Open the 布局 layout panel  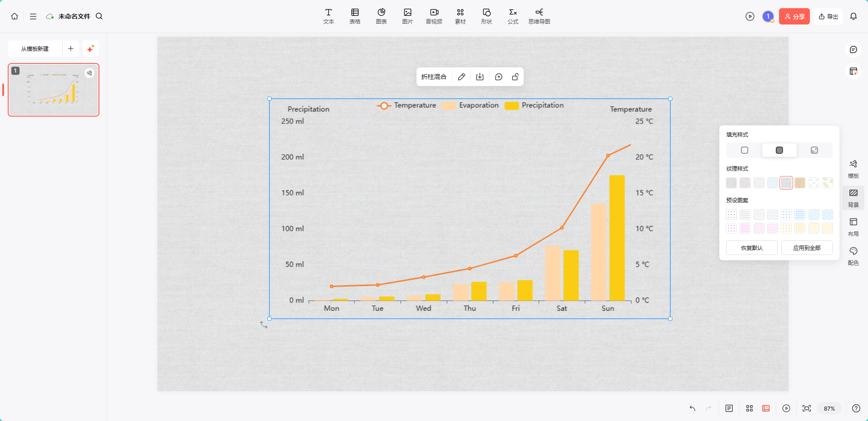click(x=853, y=227)
